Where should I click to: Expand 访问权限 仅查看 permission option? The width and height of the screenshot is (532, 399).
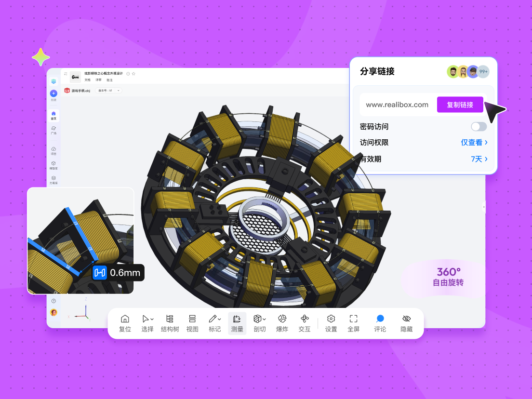474,143
